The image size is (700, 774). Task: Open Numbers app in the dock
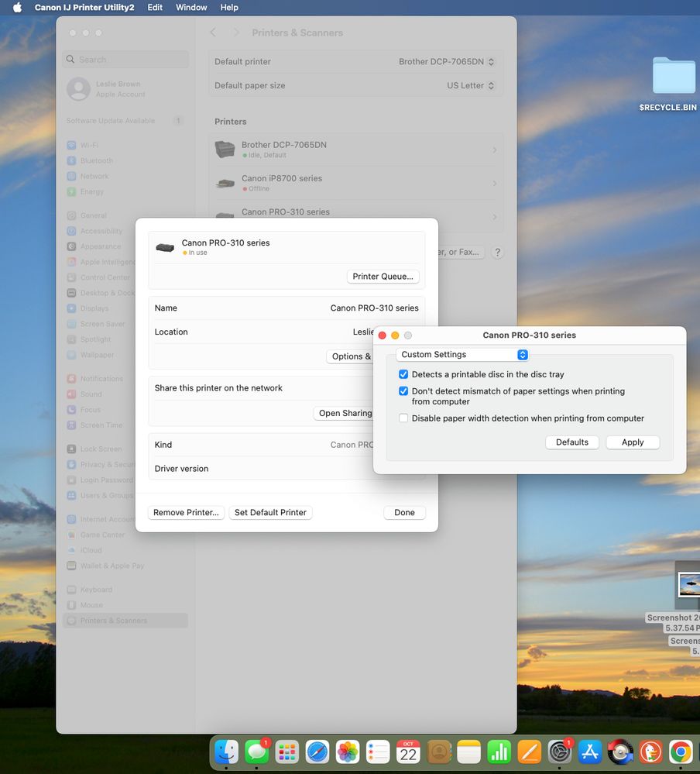(499, 751)
